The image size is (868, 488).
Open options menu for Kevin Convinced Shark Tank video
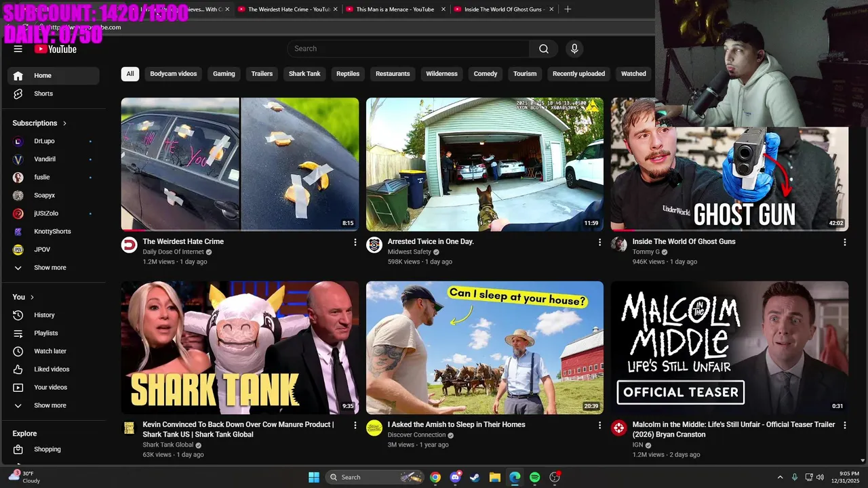[355, 425]
